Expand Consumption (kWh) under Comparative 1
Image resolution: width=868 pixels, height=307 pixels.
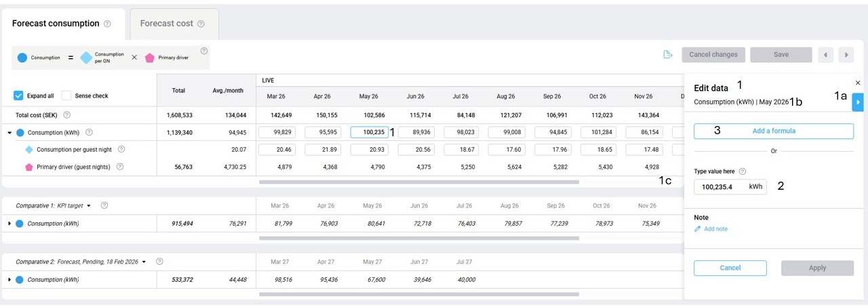tap(9, 223)
